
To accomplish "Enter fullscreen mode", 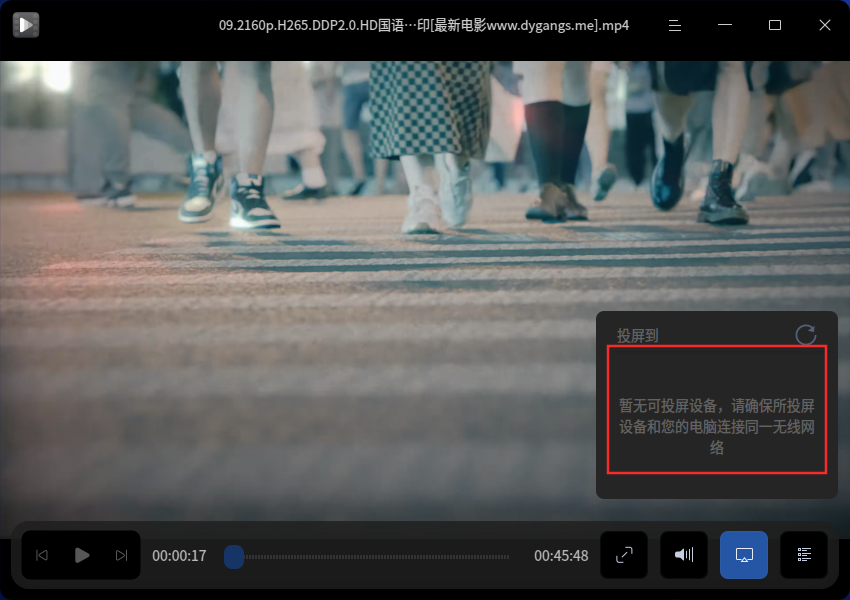I will 624,555.
